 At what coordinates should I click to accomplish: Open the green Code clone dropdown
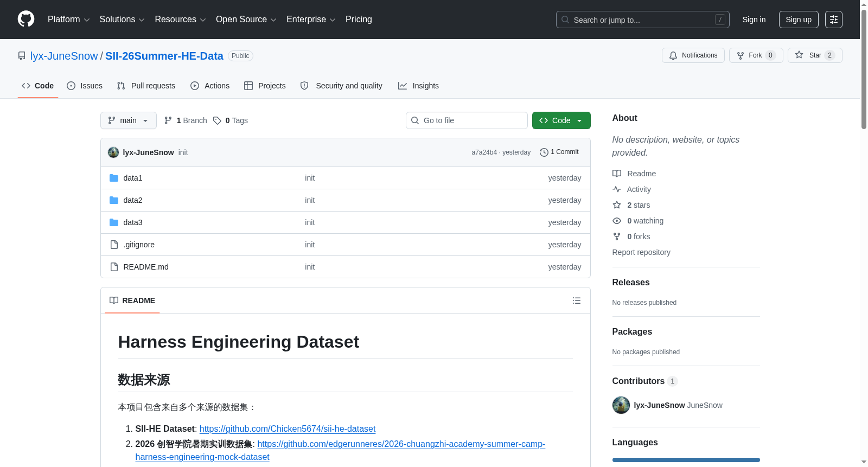tap(561, 120)
